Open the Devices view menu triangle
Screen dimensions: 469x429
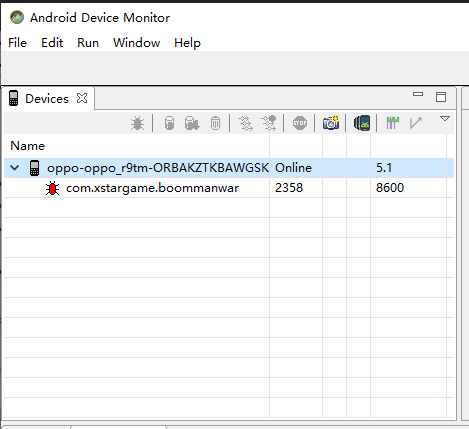[445, 119]
